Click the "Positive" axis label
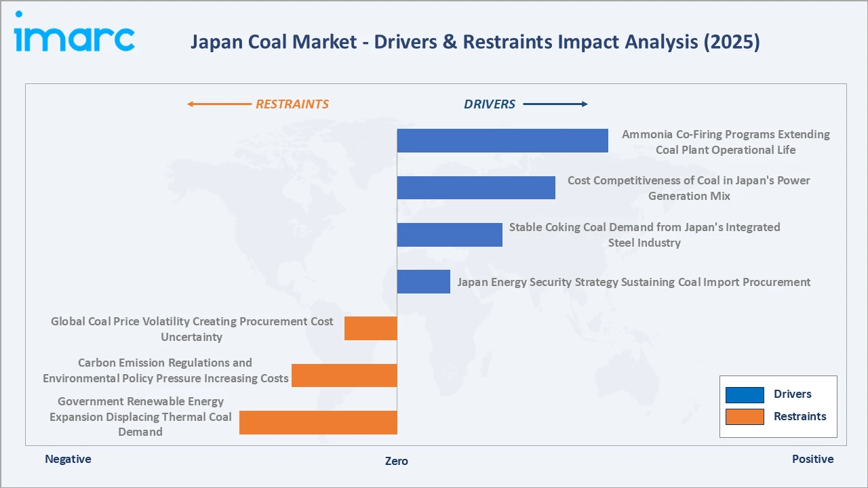 pyautogui.click(x=813, y=459)
